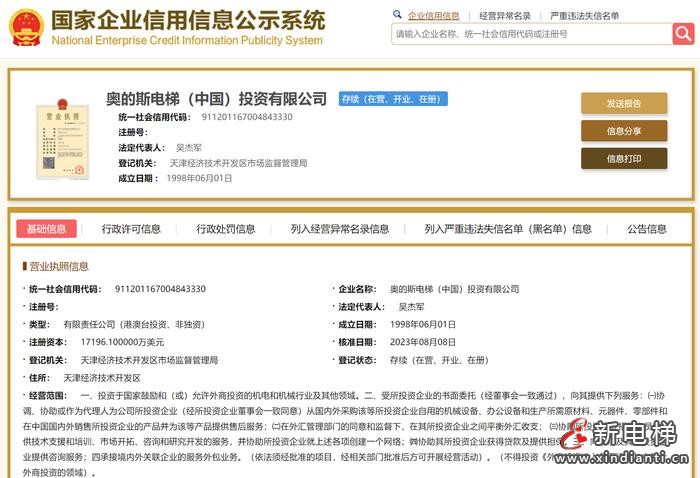Open the business license thumbnail image
Viewport: 700px width, 478px height.
[62, 139]
